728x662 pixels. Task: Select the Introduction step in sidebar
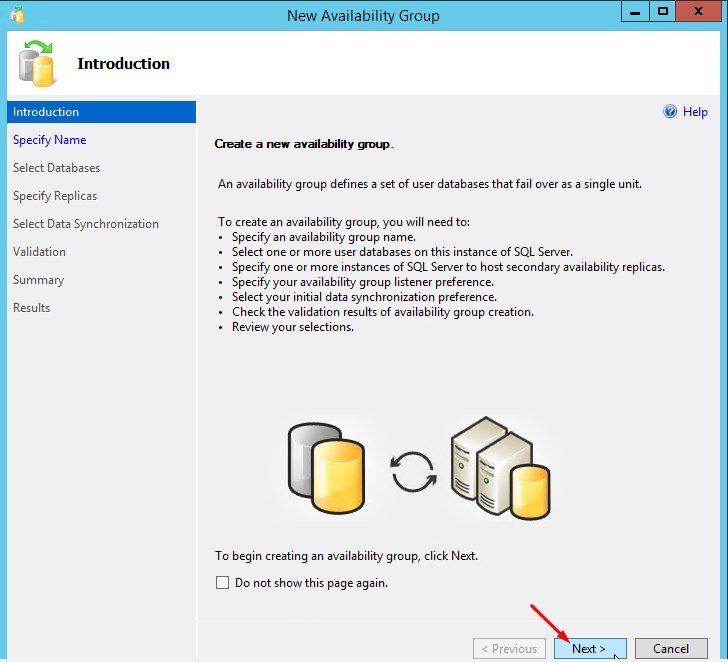[46, 112]
